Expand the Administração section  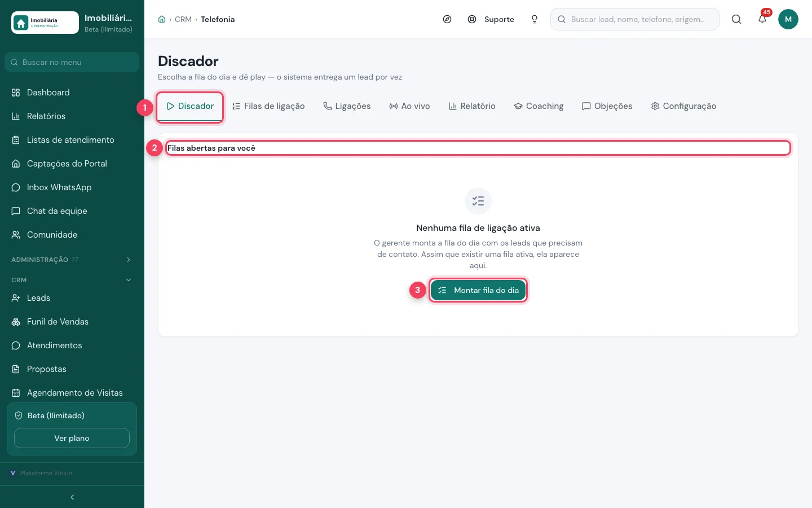[x=72, y=260]
